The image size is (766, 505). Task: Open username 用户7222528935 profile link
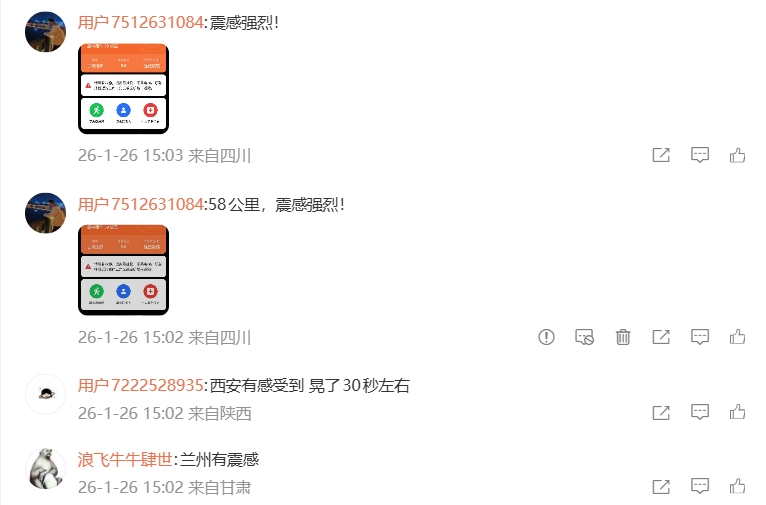[x=140, y=386]
